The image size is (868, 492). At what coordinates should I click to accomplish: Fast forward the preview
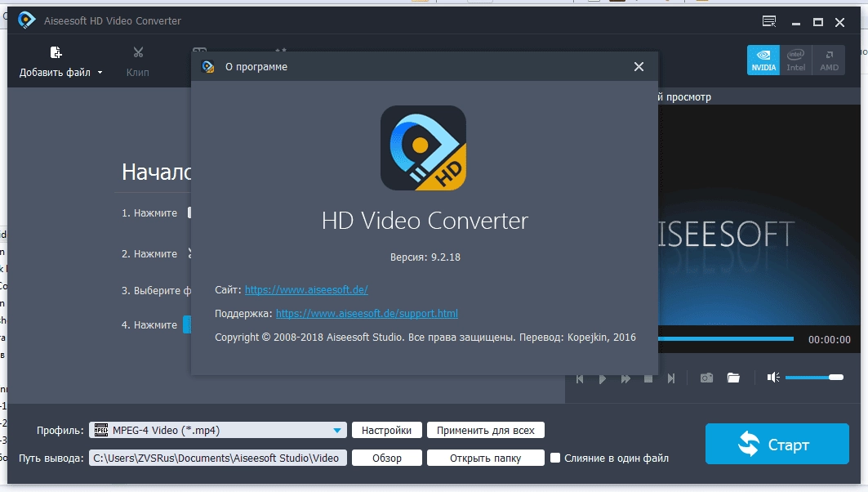pyautogui.click(x=625, y=378)
